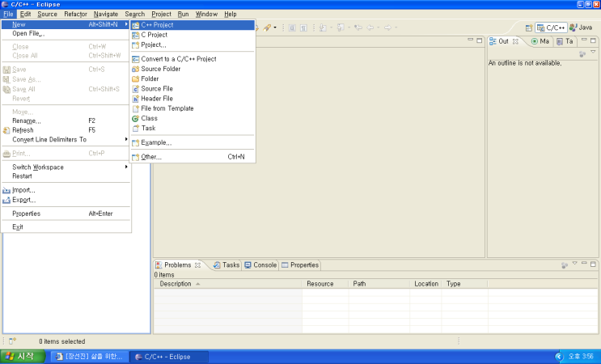Create a new Source File

coord(193,88)
